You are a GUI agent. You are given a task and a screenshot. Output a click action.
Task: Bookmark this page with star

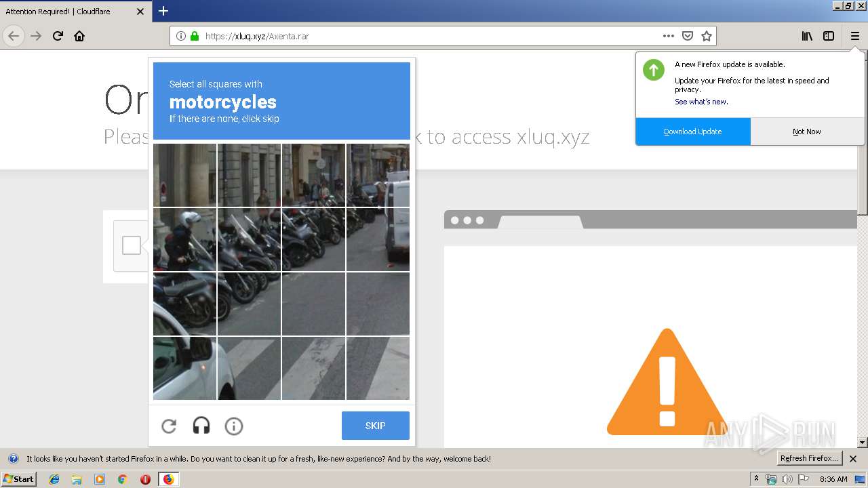[x=707, y=36]
